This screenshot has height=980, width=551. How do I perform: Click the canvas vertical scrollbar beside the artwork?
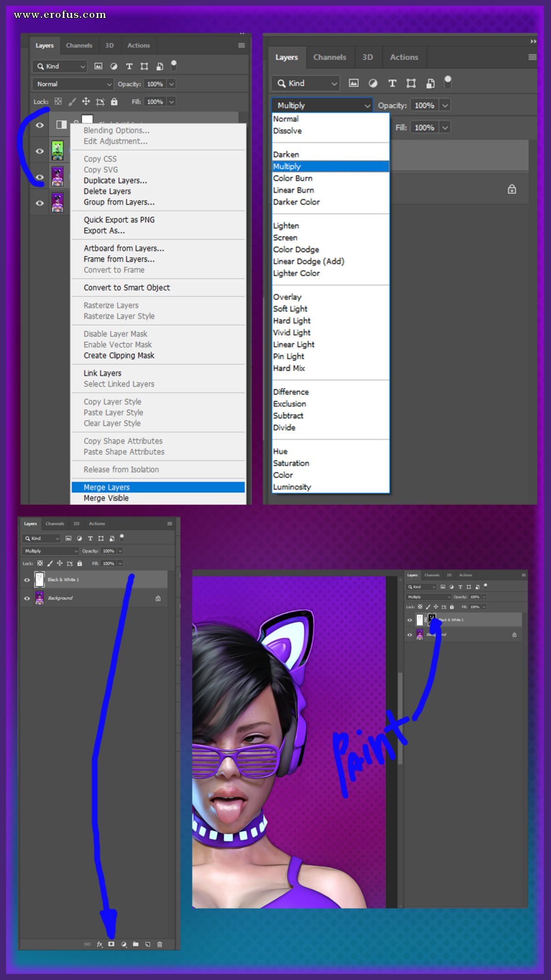pos(400,742)
